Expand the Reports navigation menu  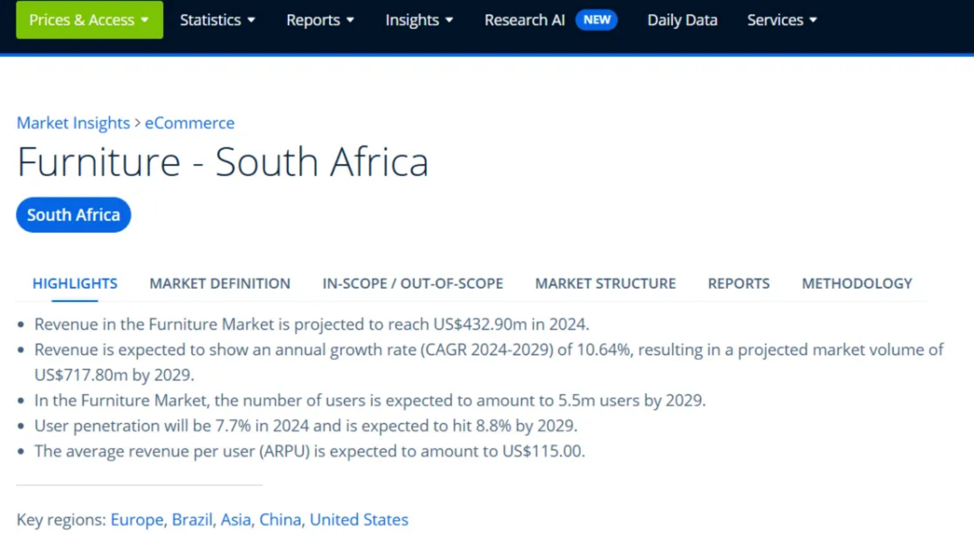(x=319, y=20)
